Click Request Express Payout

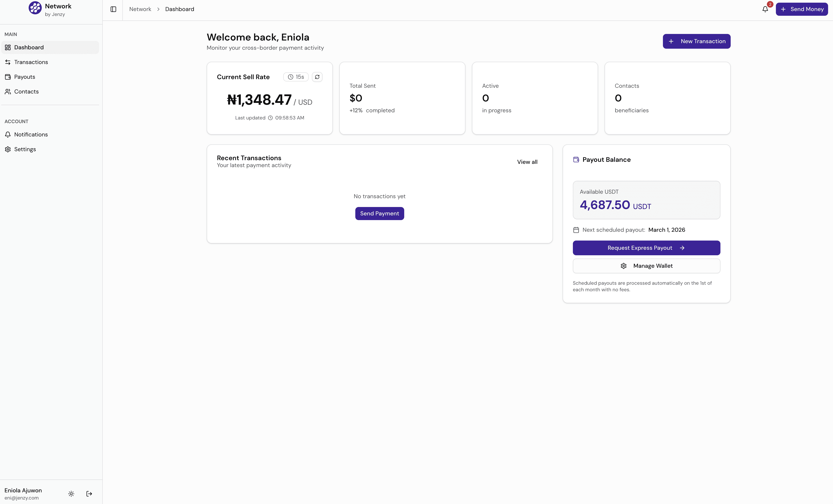click(646, 248)
